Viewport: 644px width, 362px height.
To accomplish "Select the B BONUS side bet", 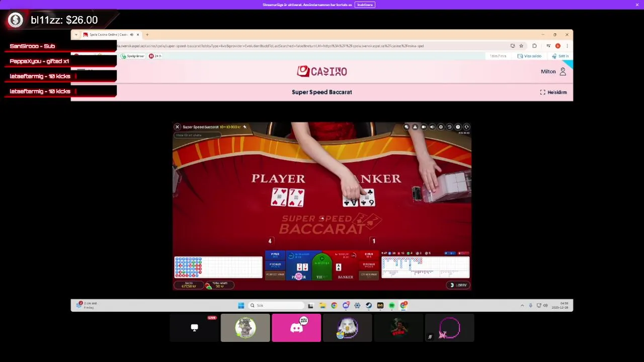I will click(x=369, y=265).
